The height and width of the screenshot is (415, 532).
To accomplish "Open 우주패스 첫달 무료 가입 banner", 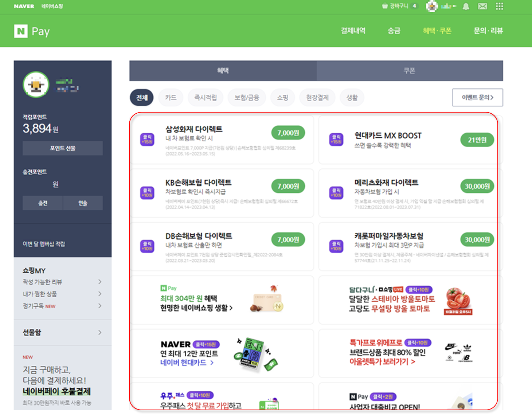I will [222, 396].
